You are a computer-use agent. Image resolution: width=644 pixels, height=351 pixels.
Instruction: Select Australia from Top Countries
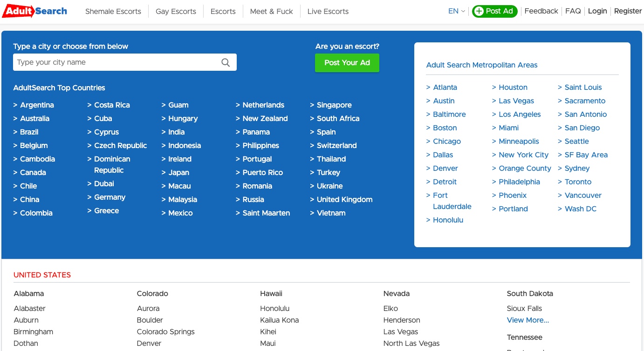pyautogui.click(x=34, y=119)
